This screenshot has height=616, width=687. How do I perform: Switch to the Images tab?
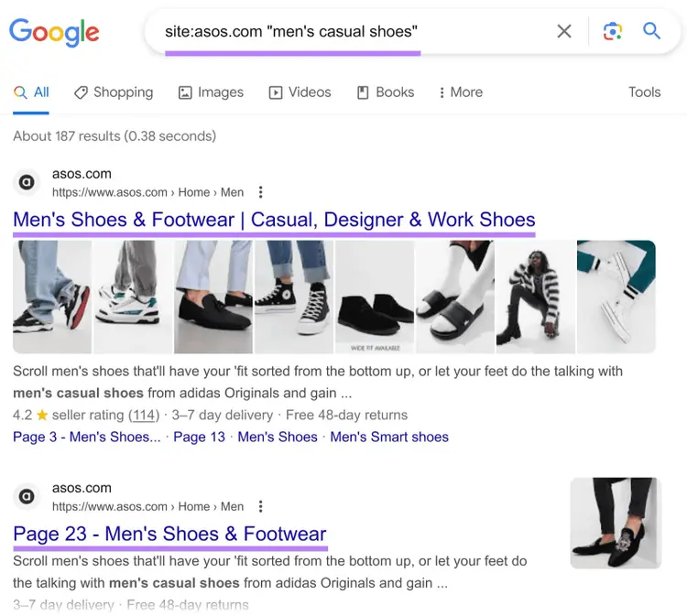(211, 92)
